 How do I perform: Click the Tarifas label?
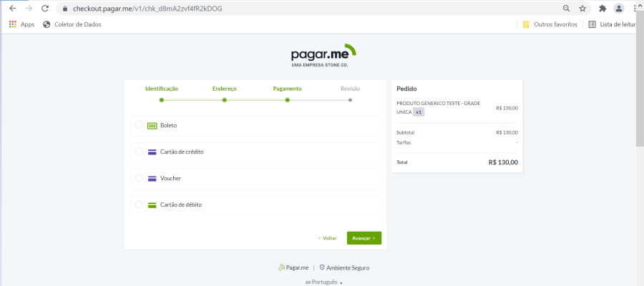404,142
